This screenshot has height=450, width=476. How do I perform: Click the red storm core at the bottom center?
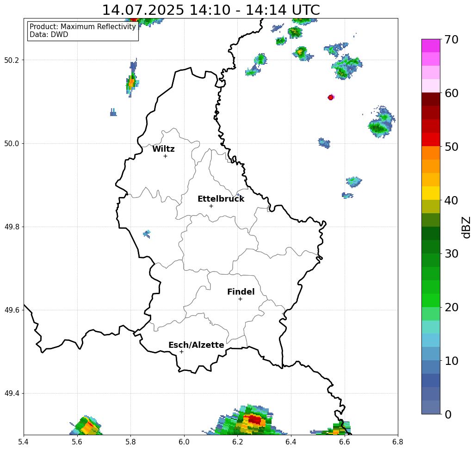(254, 420)
